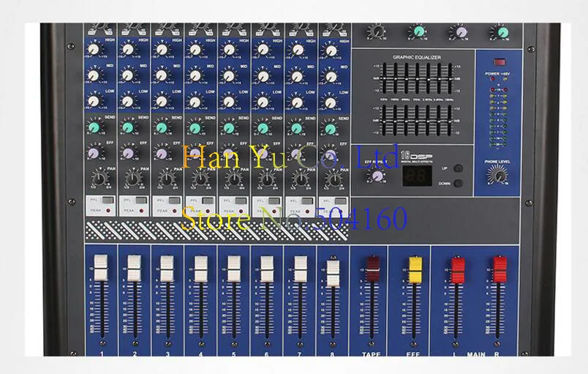Image resolution: width=588 pixels, height=374 pixels.
Task: Click channel 2 red PEAK indicator
Action: tap(141, 211)
